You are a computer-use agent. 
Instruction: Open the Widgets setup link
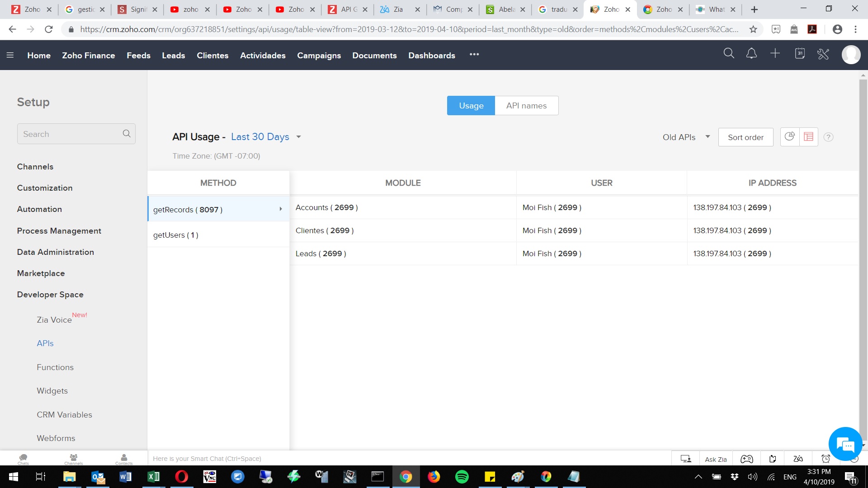click(52, 390)
